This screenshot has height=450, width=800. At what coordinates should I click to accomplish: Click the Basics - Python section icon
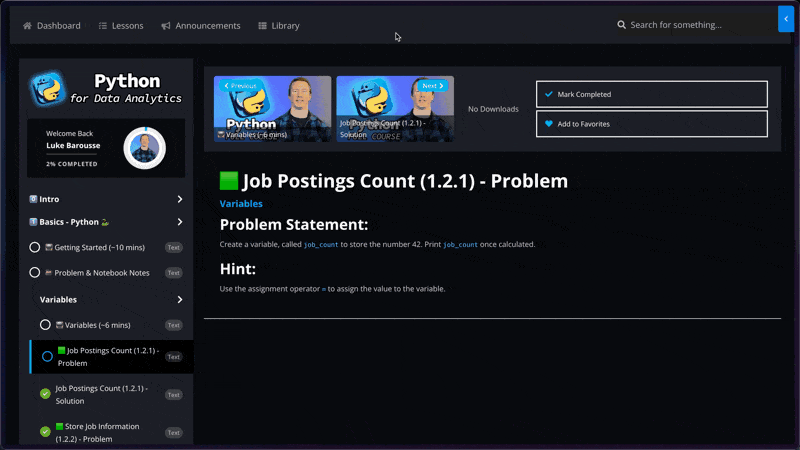[33, 222]
